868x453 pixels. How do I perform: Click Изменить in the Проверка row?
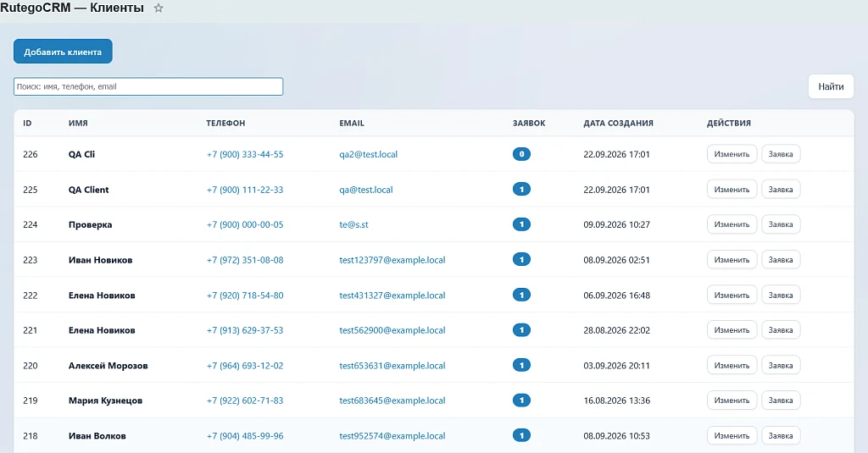tap(732, 224)
